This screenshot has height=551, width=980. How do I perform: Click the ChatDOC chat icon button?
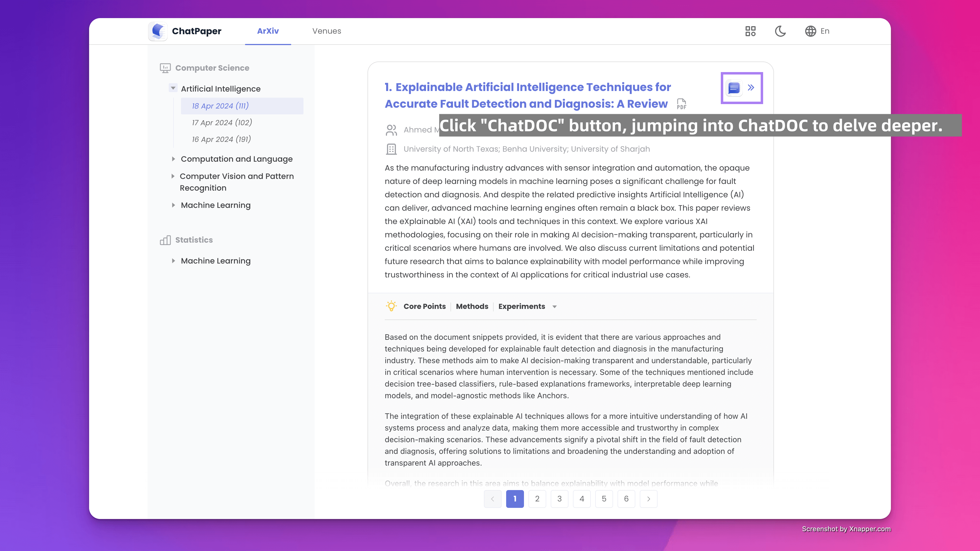click(734, 88)
